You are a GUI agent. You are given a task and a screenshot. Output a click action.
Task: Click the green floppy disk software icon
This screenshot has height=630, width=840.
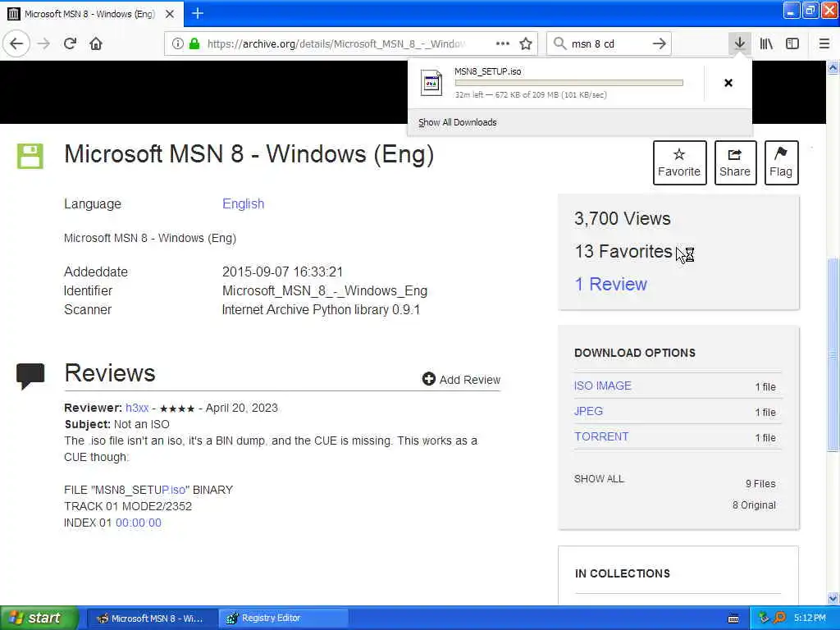(30, 156)
